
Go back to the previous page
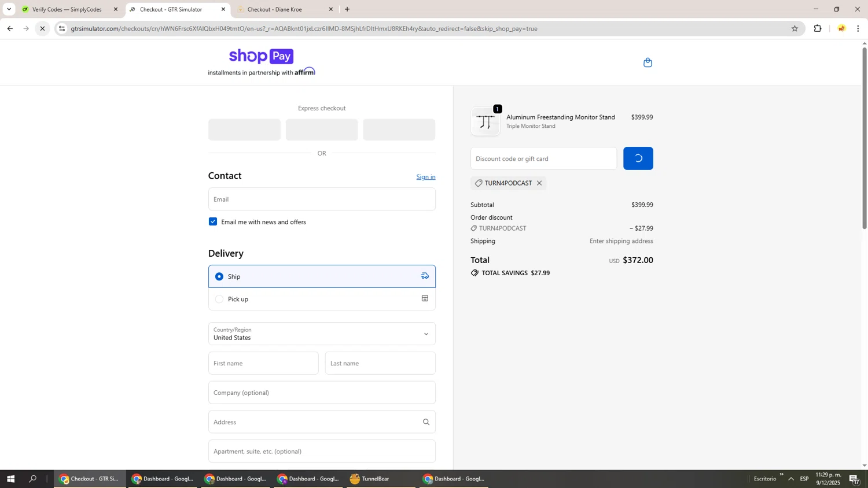point(10,28)
